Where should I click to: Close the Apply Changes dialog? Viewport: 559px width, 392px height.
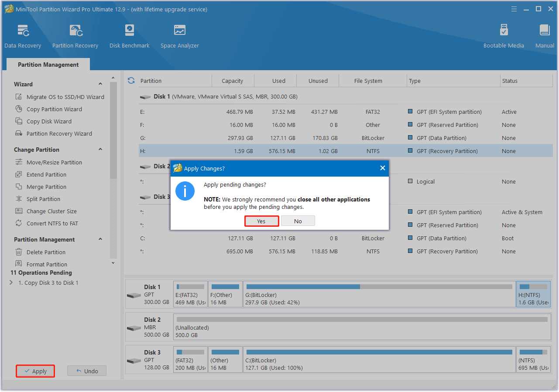pyautogui.click(x=383, y=168)
